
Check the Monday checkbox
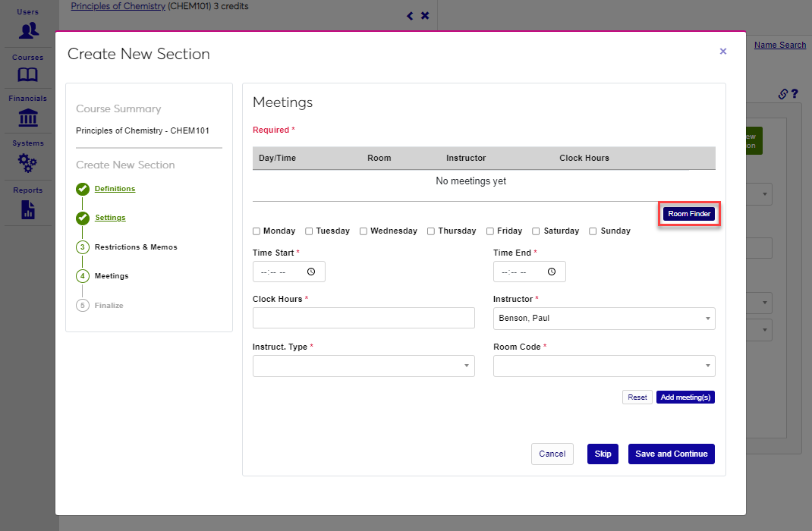[x=257, y=231]
